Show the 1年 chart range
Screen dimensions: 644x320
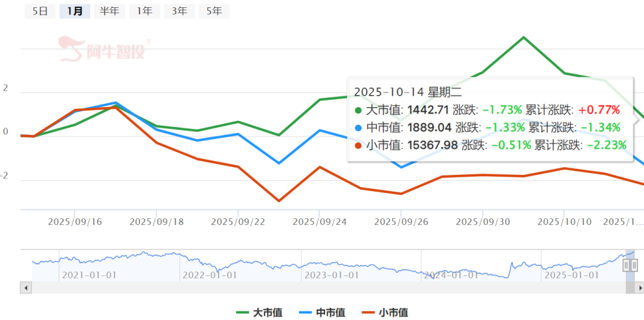point(144,11)
